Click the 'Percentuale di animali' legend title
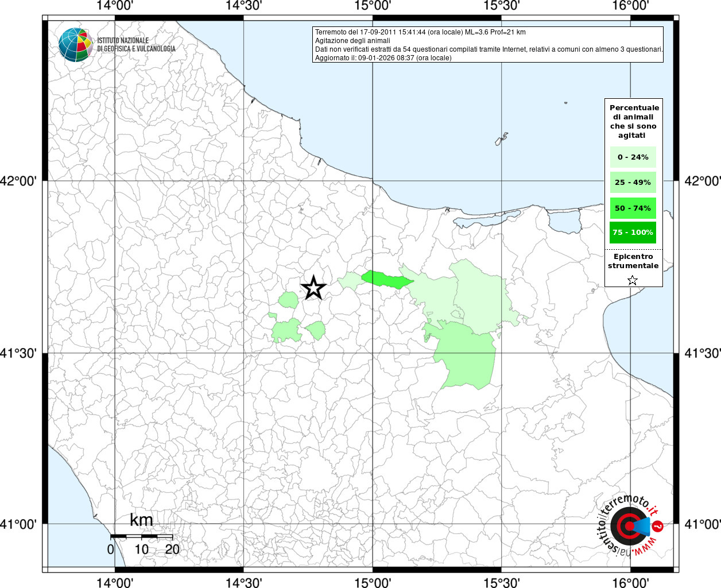Image resolution: width=721 pixels, height=588 pixels. click(x=634, y=121)
